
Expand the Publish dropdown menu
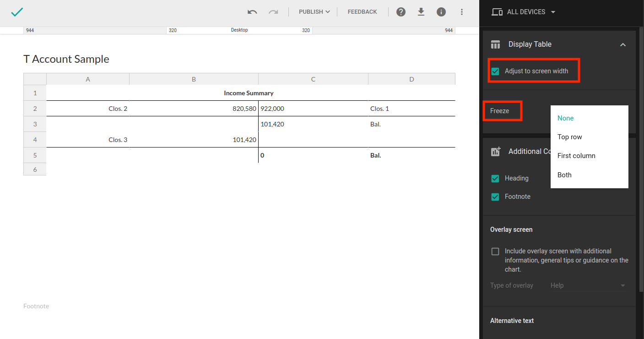click(x=314, y=12)
